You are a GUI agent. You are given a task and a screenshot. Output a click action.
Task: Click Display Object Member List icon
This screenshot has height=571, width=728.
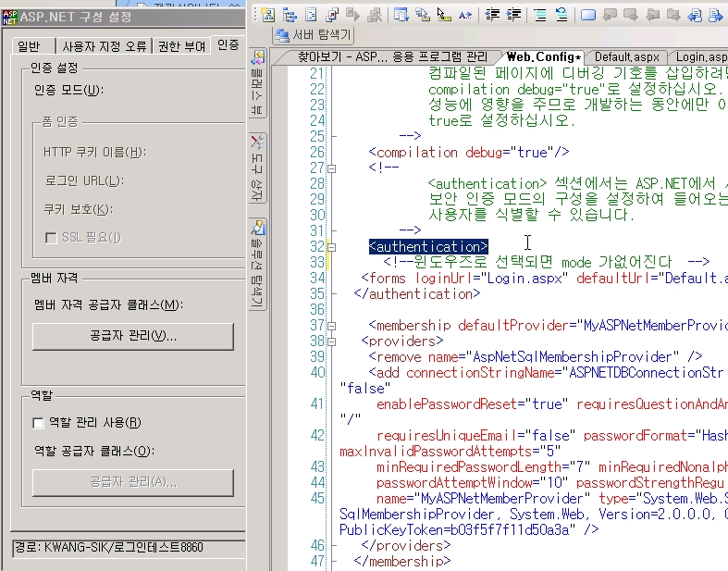[x=401, y=15]
